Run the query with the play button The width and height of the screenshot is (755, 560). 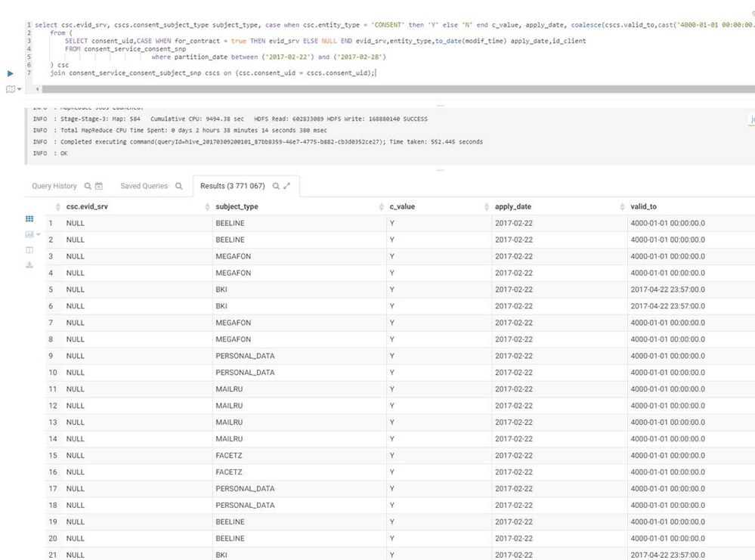tap(11, 73)
